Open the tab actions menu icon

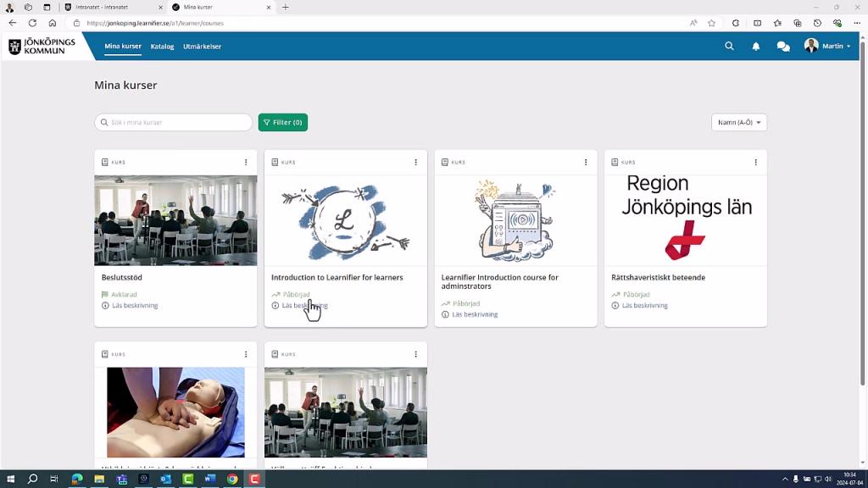tap(47, 7)
